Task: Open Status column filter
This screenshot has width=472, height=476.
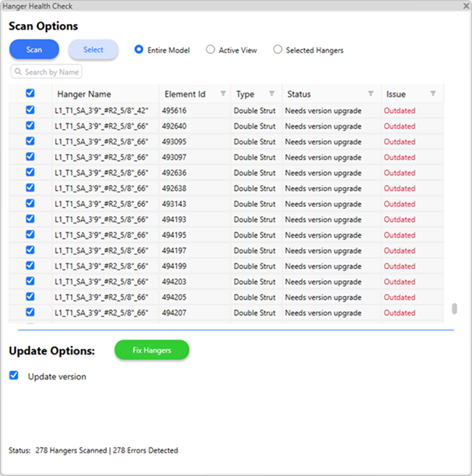Action: [x=370, y=94]
